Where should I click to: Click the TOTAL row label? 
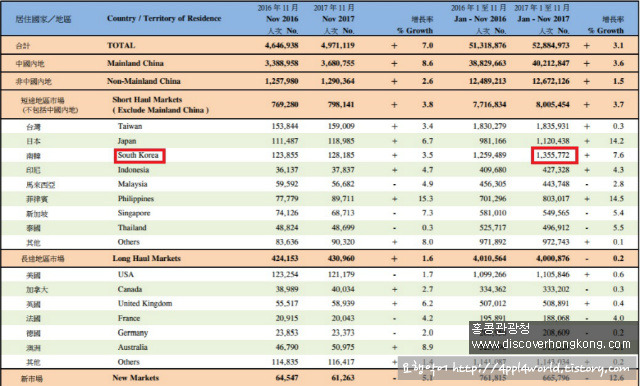(x=121, y=45)
